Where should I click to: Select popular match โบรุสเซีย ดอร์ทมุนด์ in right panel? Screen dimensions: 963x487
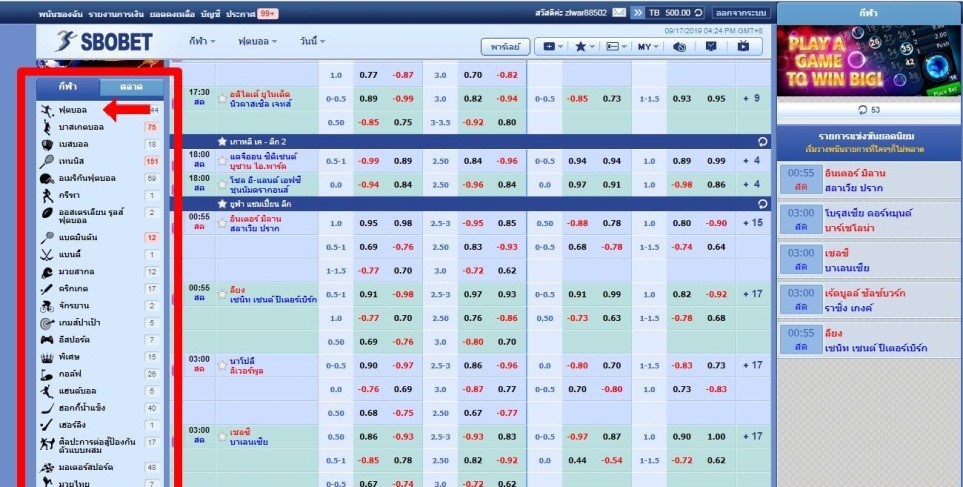[870, 220]
